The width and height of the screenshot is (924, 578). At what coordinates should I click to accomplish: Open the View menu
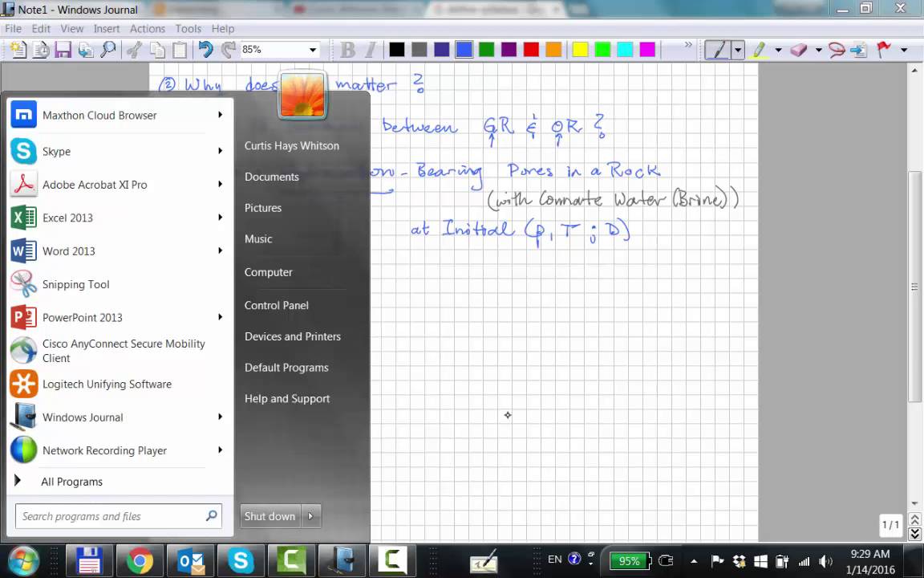[72, 28]
